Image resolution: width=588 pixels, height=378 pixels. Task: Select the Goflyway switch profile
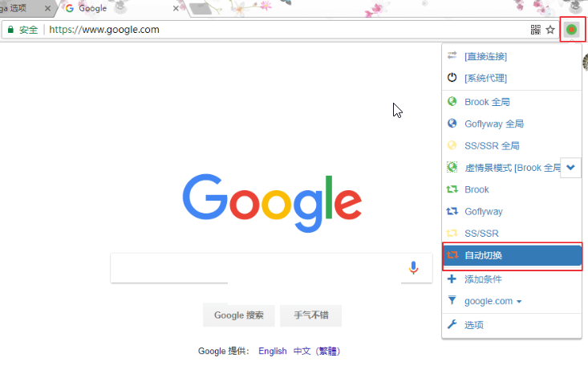point(512,212)
